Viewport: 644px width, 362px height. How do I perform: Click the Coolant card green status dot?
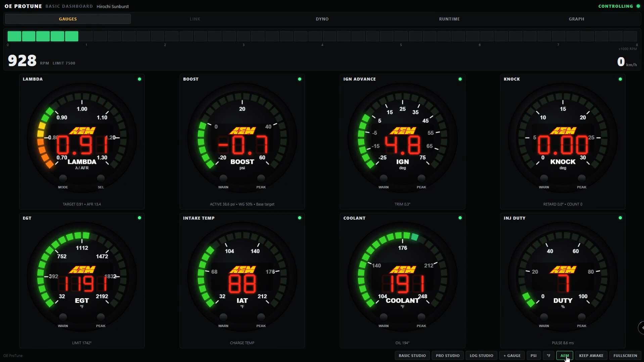tap(460, 218)
